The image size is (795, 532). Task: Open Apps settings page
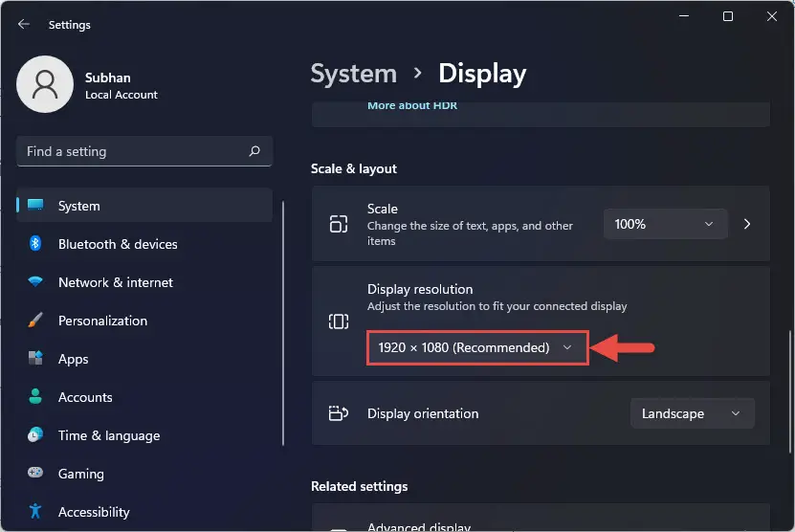[144, 359]
